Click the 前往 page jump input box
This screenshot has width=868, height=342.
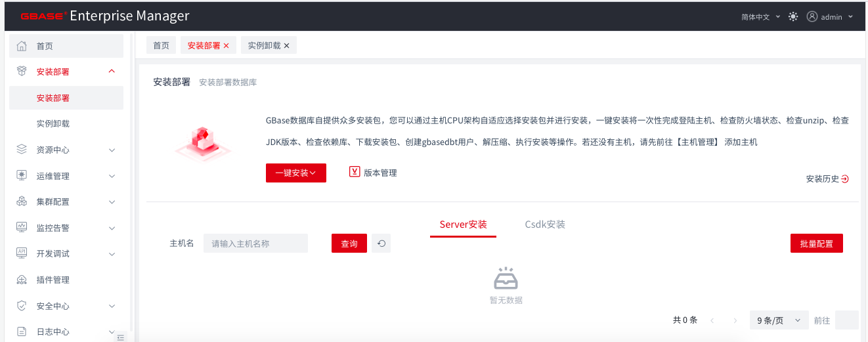(x=847, y=320)
